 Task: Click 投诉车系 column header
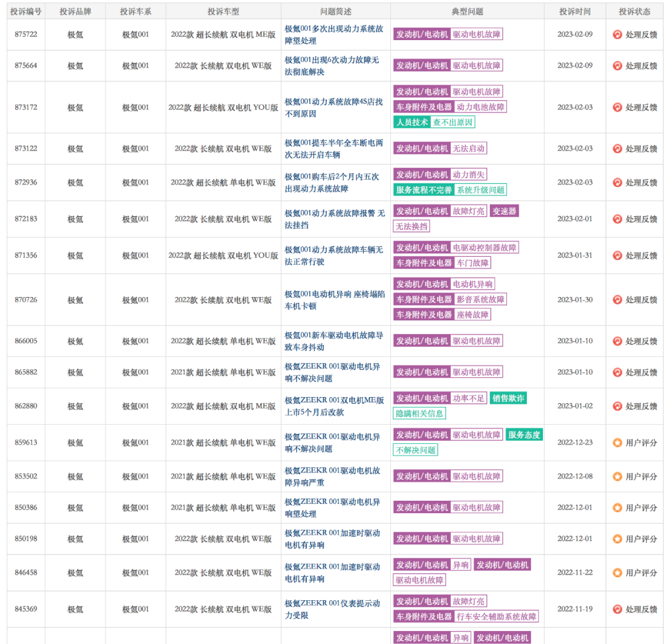135,12
